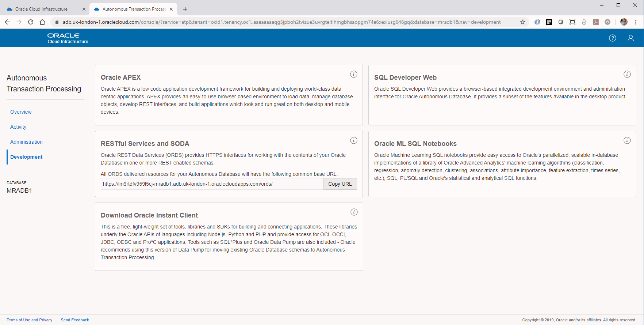Click the Copy URL button
The image size is (644, 325).
[340, 184]
